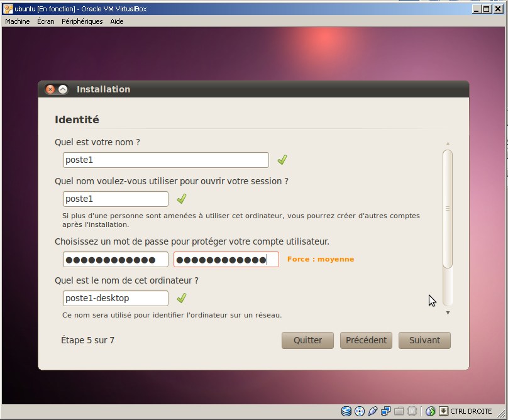Click the network adapters status icon

[385, 411]
